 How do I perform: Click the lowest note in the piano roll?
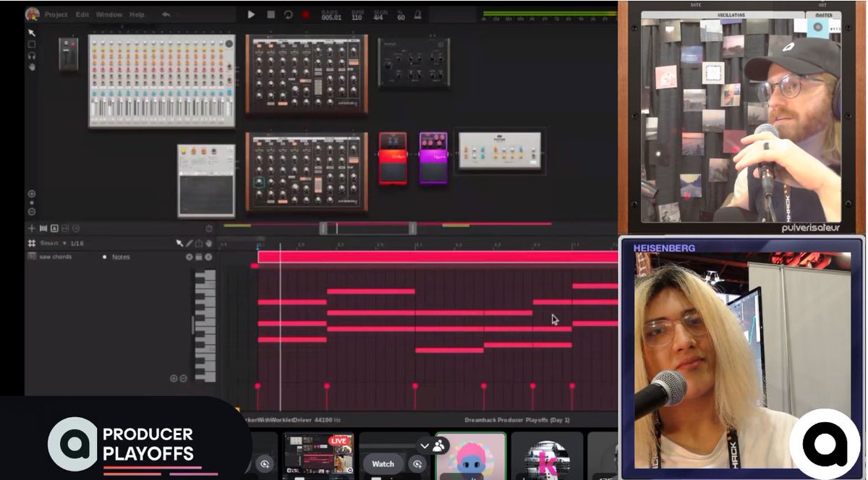point(449,351)
